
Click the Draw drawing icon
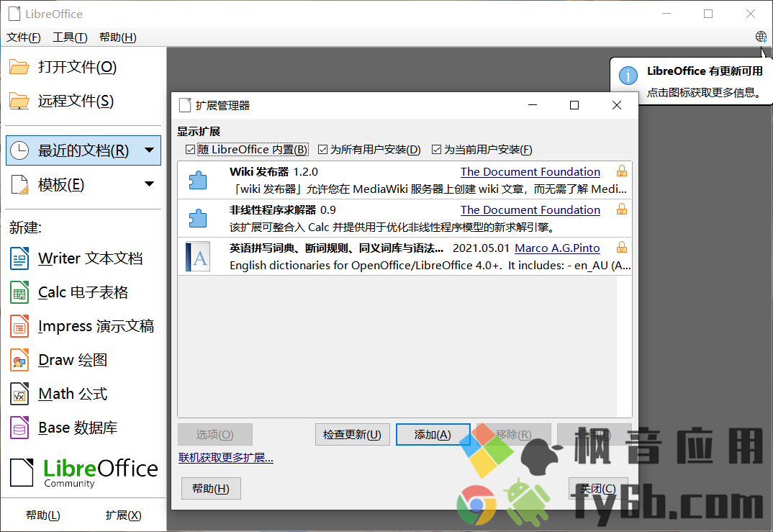19,361
